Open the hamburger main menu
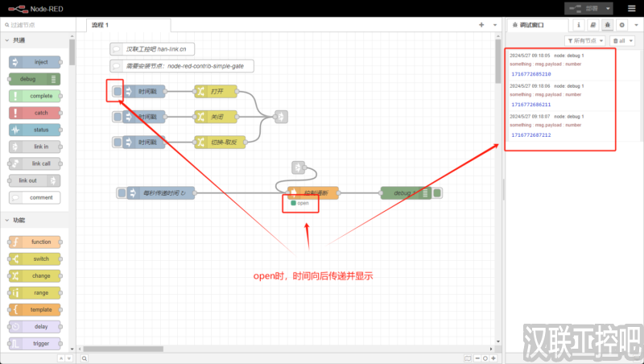 pos(630,8)
